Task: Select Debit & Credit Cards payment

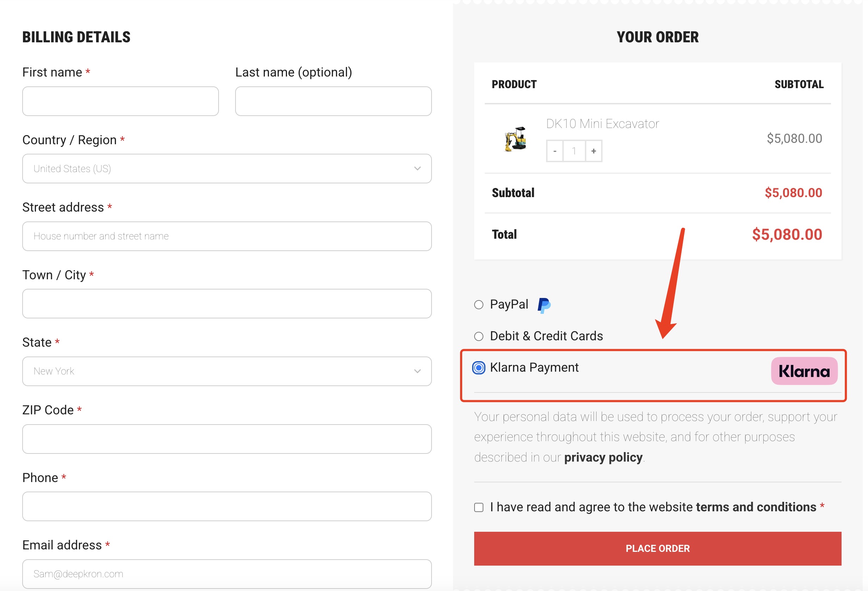Action: click(479, 336)
